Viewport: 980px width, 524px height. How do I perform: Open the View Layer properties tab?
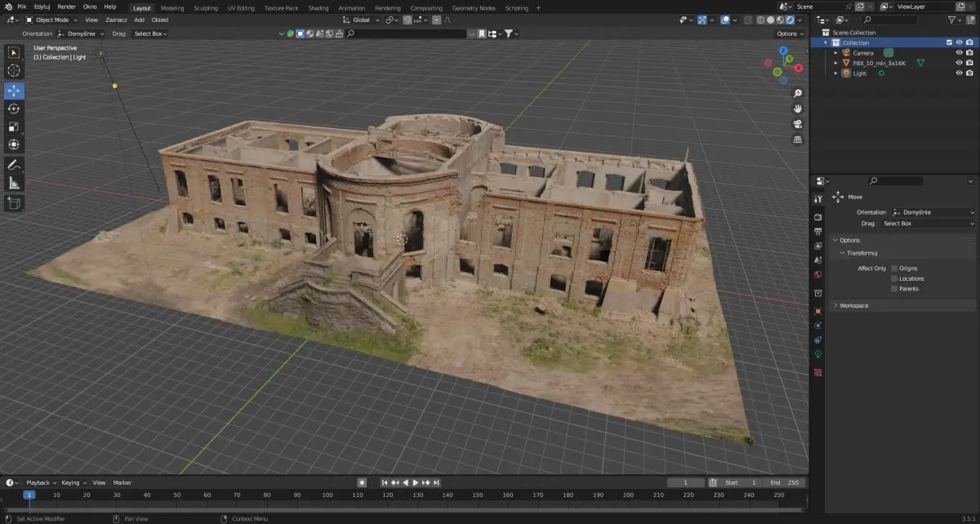pos(817,246)
